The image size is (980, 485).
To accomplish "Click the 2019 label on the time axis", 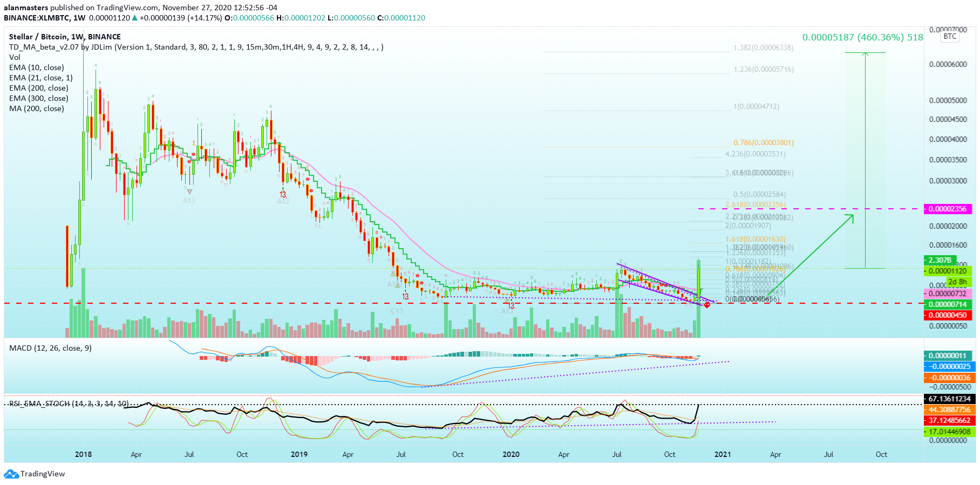I will pyautogui.click(x=299, y=454).
